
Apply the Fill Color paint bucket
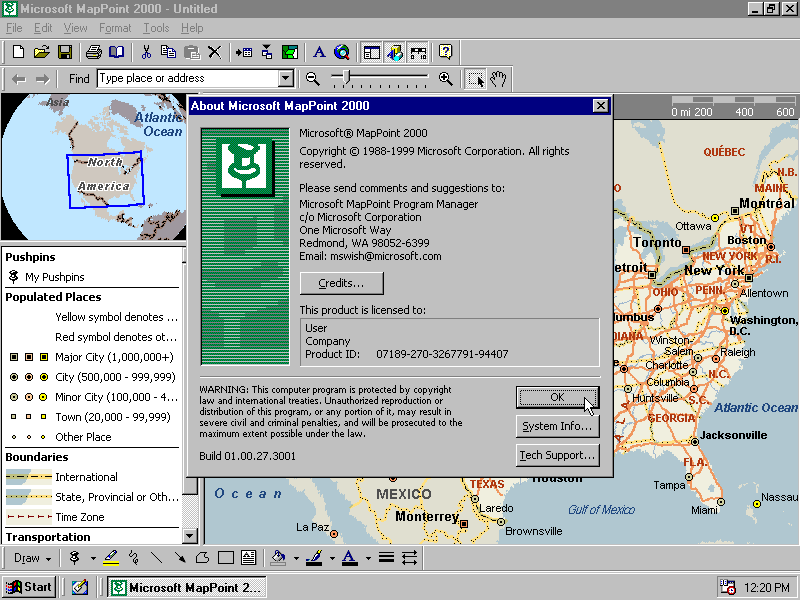[x=278, y=558]
